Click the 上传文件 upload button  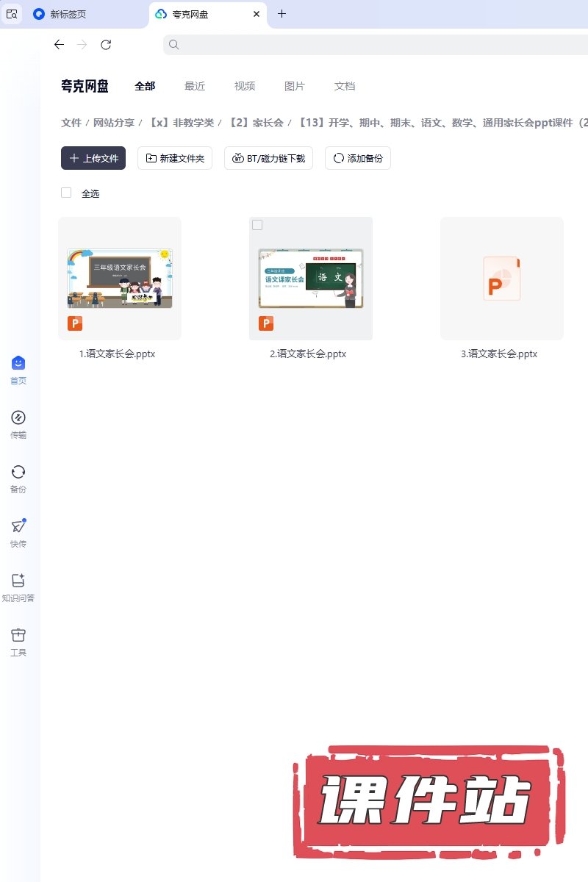point(93,158)
